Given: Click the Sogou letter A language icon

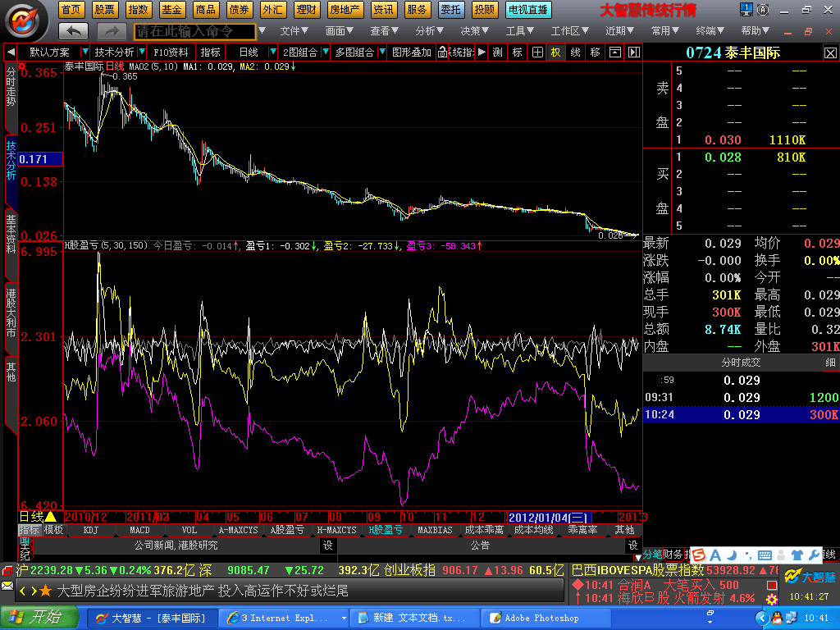Looking at the screenshot, I should 715,555.
